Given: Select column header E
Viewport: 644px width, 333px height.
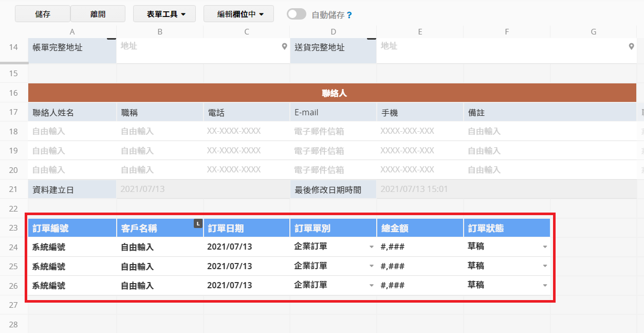Looking at the screenshot, I should [420, 32].
